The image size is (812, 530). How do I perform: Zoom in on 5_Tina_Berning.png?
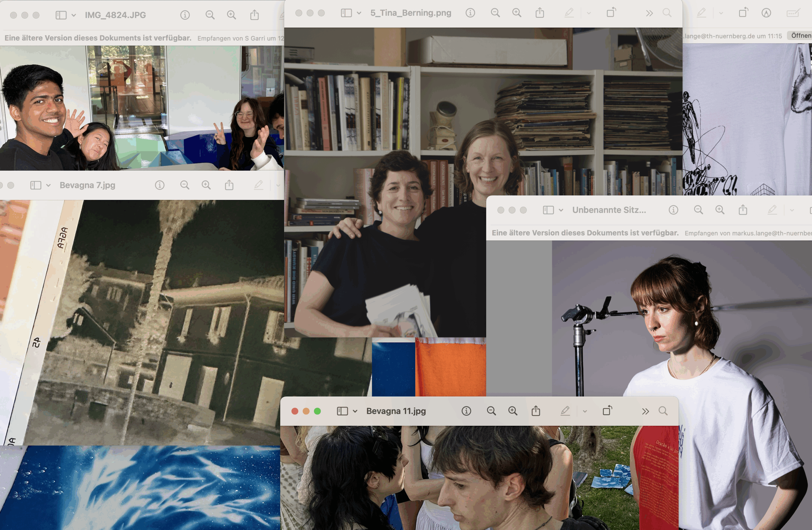click(x=517, y=13)
